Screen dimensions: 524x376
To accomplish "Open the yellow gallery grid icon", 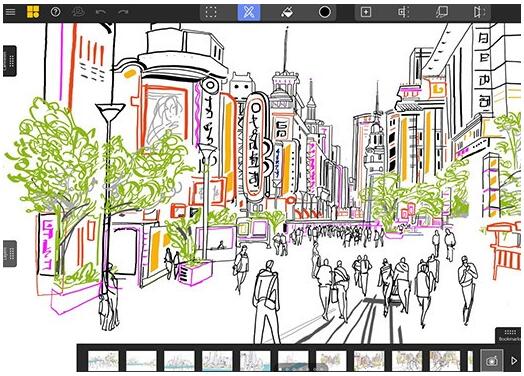I will click(33, 12).
